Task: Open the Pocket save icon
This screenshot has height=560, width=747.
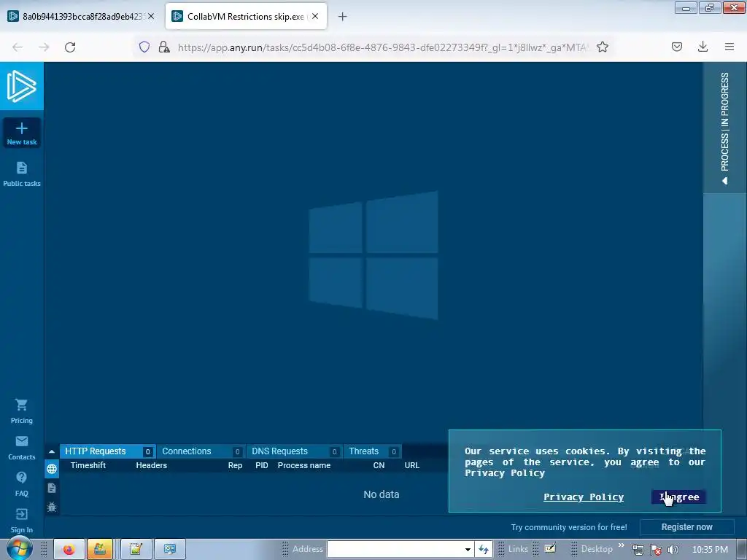Action: click(676, 47)
